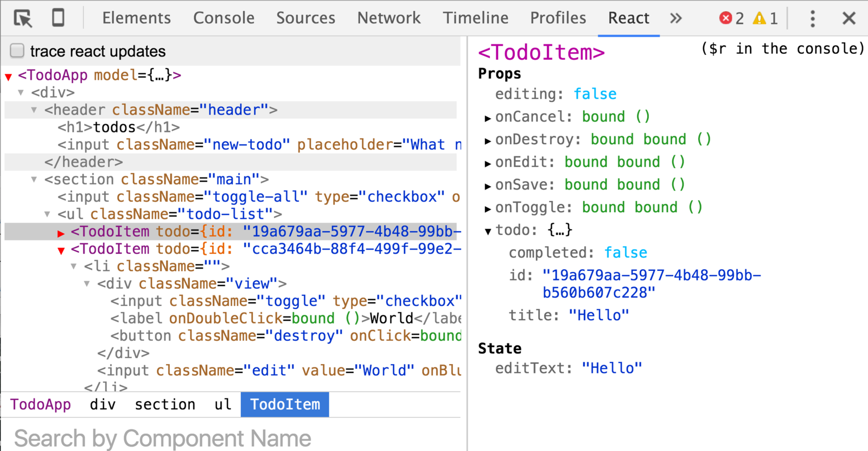Viewport: 868px width, 451px height.
Task: Open the Network tab
Action: pos(389,18)
